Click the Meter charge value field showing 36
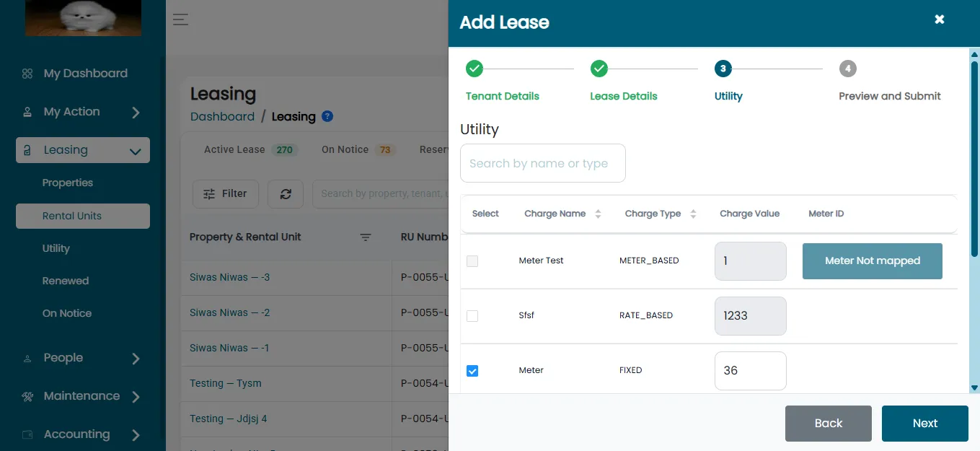 [751, 370]
